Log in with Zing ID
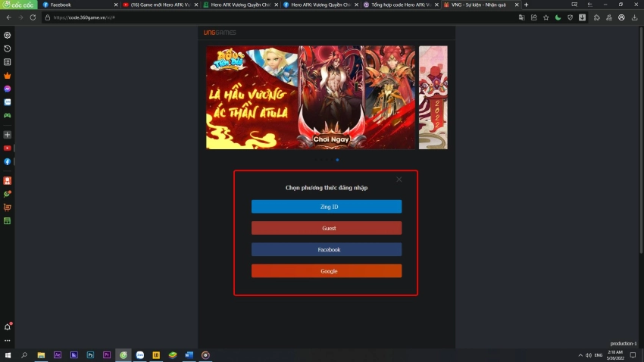 (x=327, y=207)
